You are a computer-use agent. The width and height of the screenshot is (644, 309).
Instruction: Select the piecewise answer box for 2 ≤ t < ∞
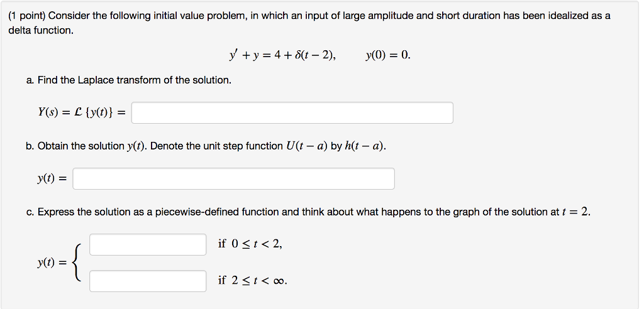click(148, 281)
